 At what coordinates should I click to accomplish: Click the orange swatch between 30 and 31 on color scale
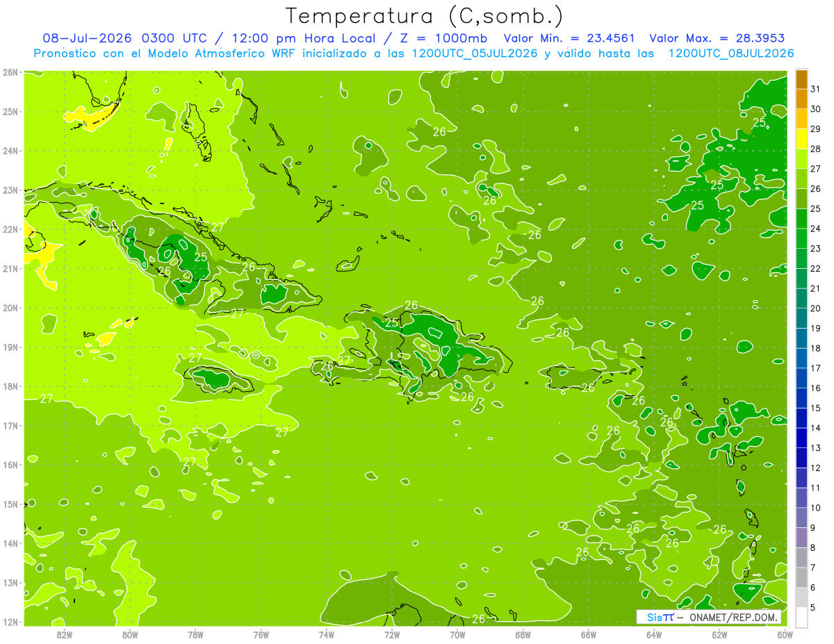tap(801, 99)
